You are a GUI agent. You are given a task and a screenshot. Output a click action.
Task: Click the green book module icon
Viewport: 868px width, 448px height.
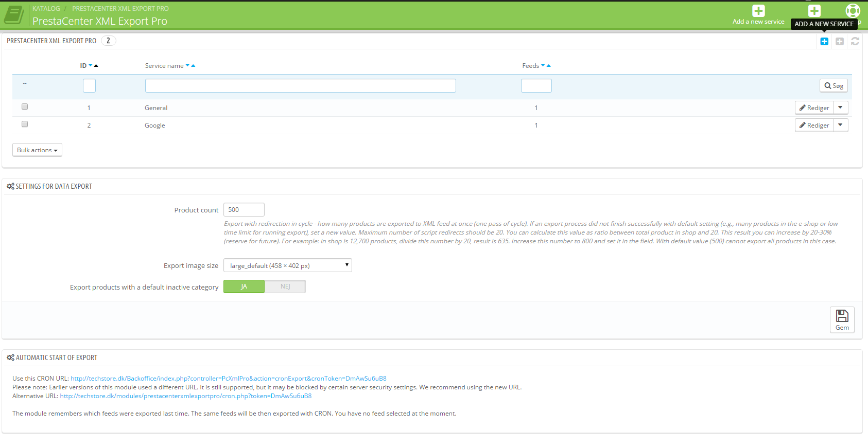click(x=14, y=15)
